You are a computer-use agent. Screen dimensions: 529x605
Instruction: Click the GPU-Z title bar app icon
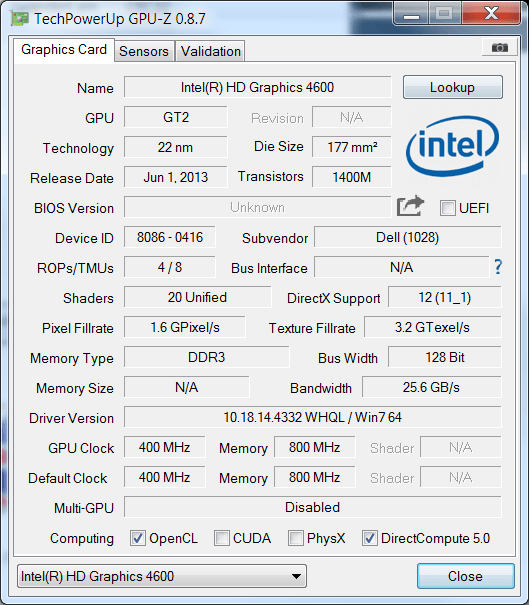pos(20,18)
